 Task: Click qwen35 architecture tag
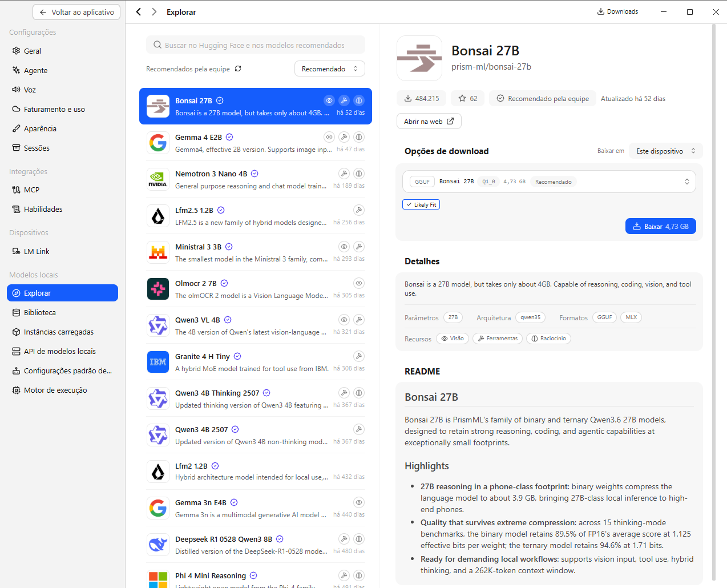(531, 317)
